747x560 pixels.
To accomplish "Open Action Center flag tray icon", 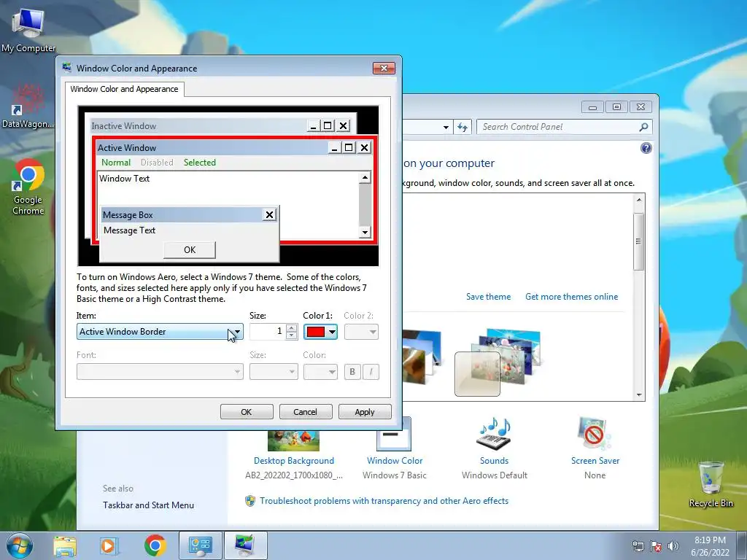I will [656, 546].
